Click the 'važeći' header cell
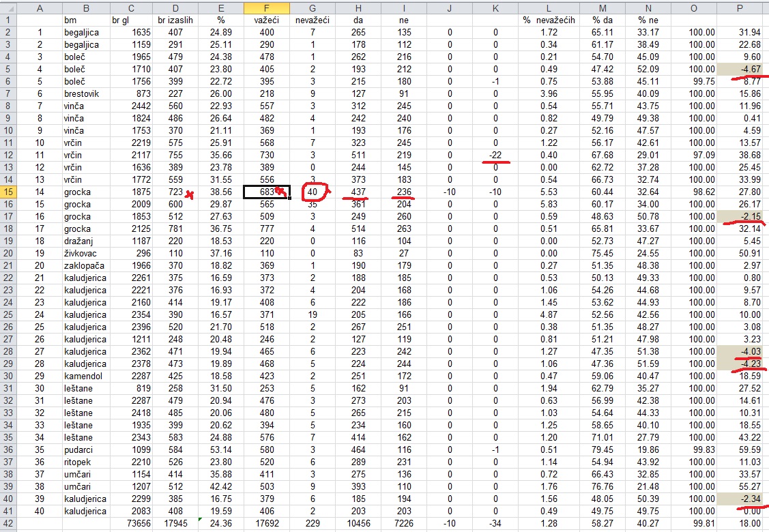 point(267,20)
